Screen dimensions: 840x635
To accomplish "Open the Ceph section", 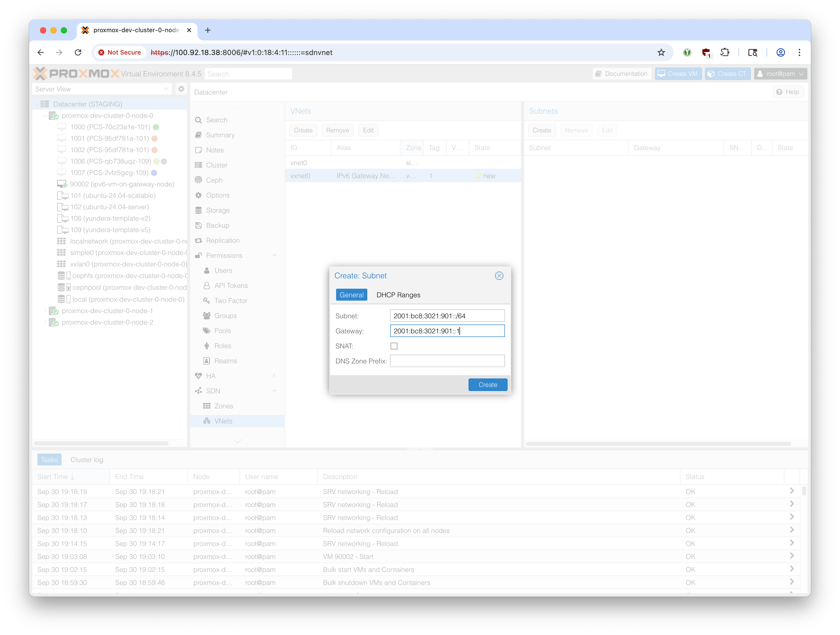I will (214, 180).
